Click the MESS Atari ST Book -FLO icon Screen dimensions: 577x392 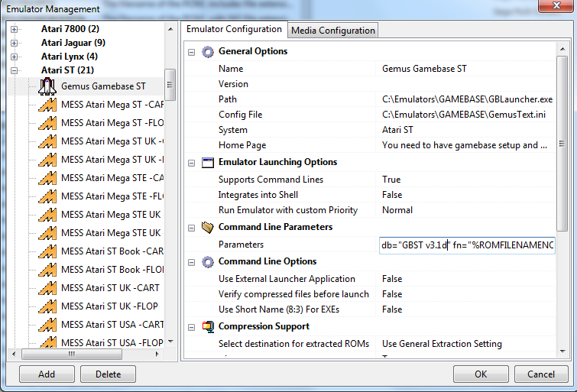pos(47,270)
